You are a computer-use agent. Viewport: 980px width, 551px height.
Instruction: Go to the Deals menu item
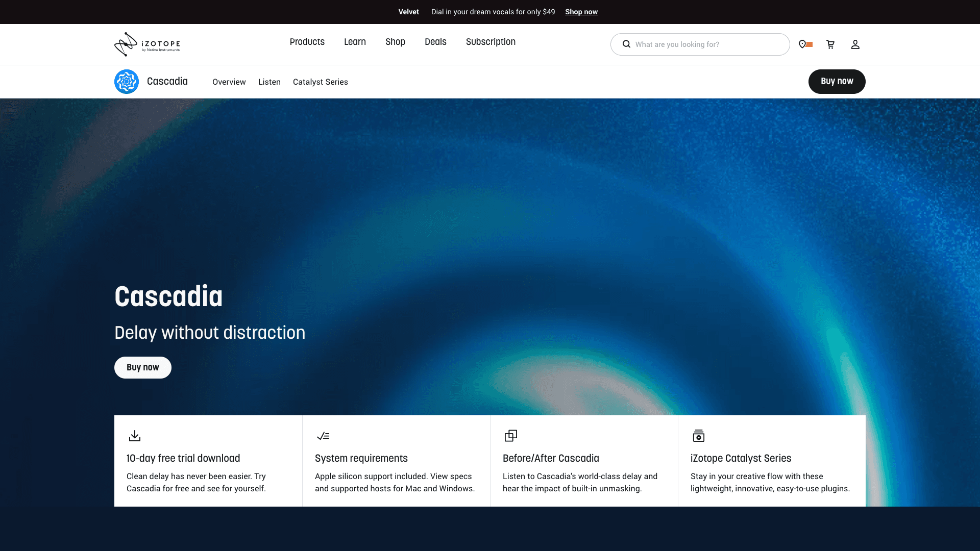pyautogui.click(x=435, y=42)
